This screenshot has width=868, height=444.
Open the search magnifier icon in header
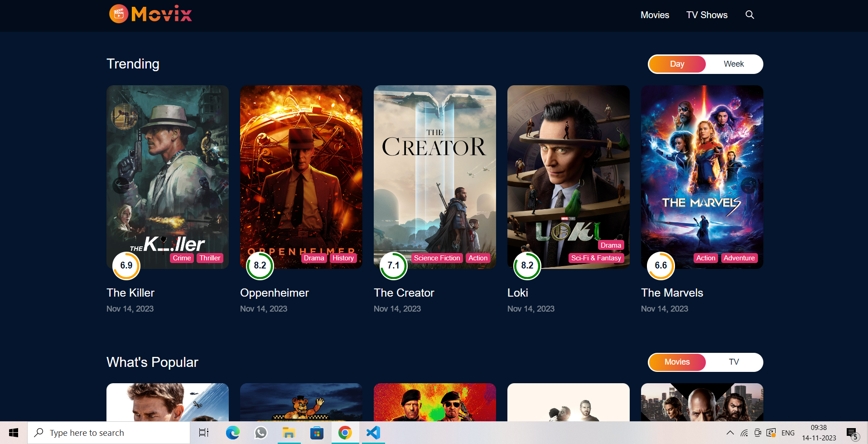pyautogui.click(x=750, y=15)
